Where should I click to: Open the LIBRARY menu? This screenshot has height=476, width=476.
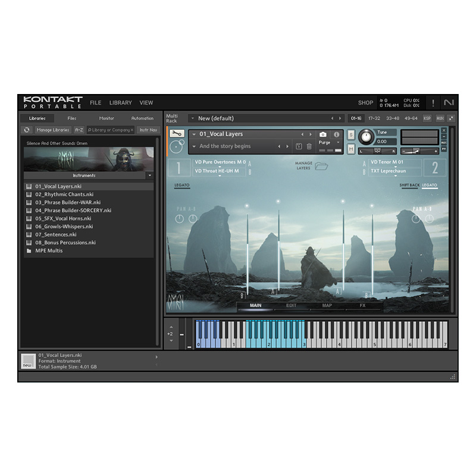121,103
